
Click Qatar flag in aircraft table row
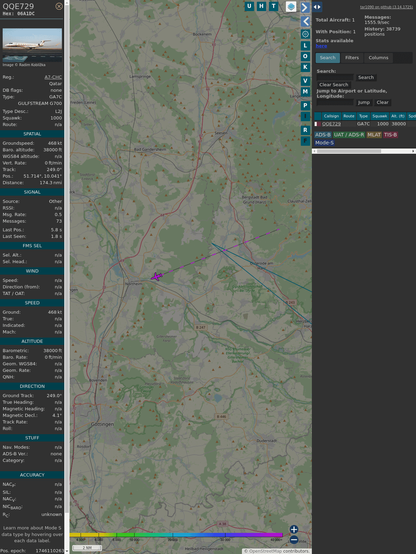[317, 124]
